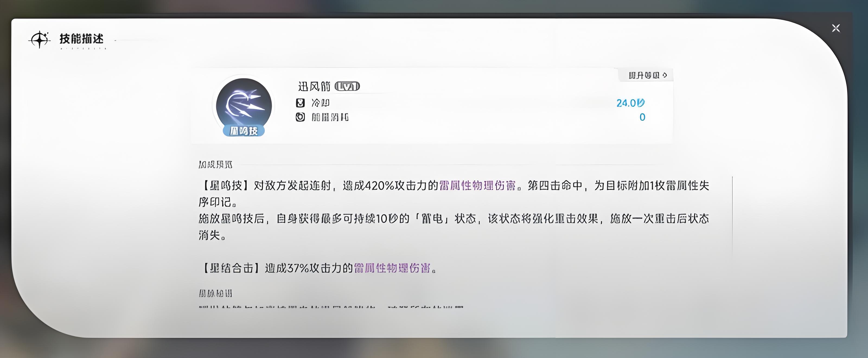
Task: Click the vertical scrollbar beside the description
Action: click(x=732, y=217)
